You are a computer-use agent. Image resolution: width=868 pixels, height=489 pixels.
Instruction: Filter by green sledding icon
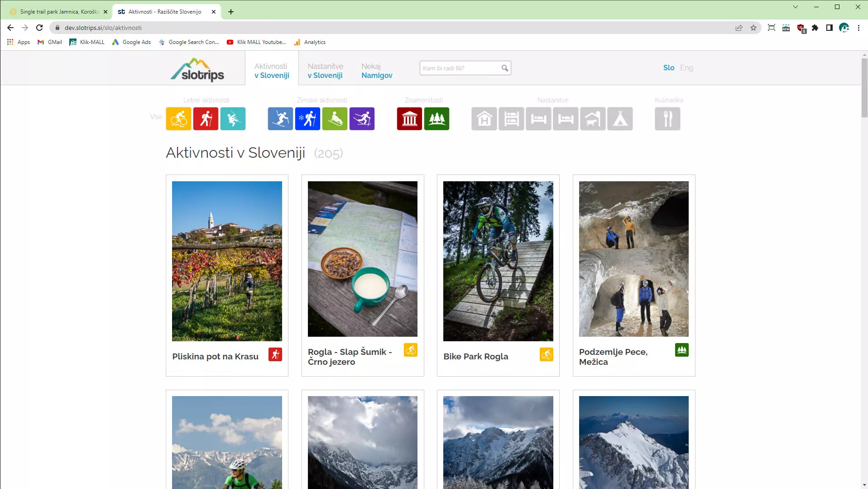point(335,119)
